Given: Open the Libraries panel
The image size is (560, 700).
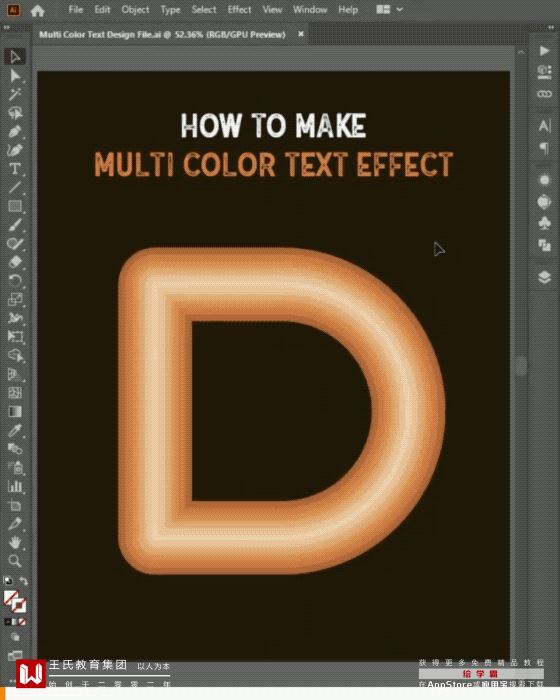Looking at the screenshot, I should pyautogui.click(x=544, y=72).
